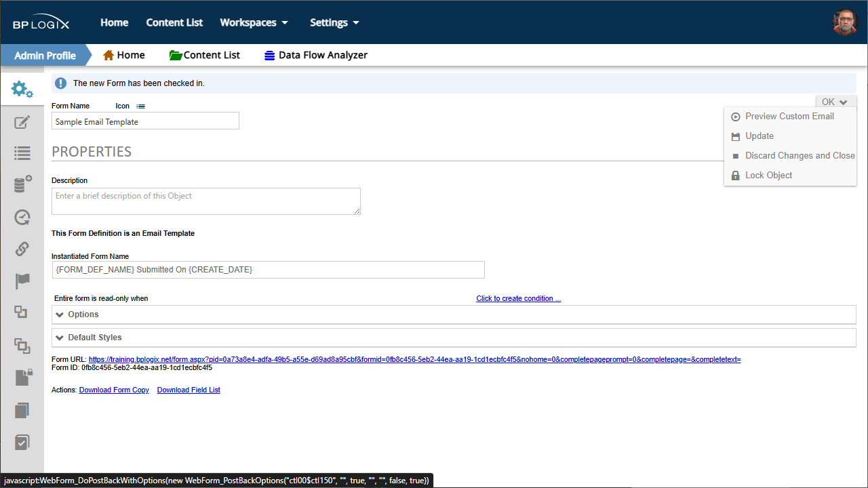This screenshot has height=488, width=868.
Task: Click Download Field List link
Action: [189, 390]
